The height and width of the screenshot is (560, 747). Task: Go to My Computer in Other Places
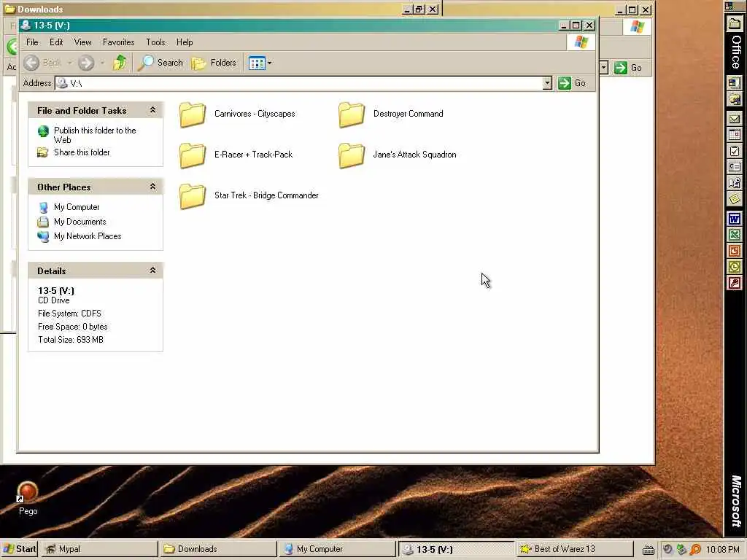tap(76, 207)
